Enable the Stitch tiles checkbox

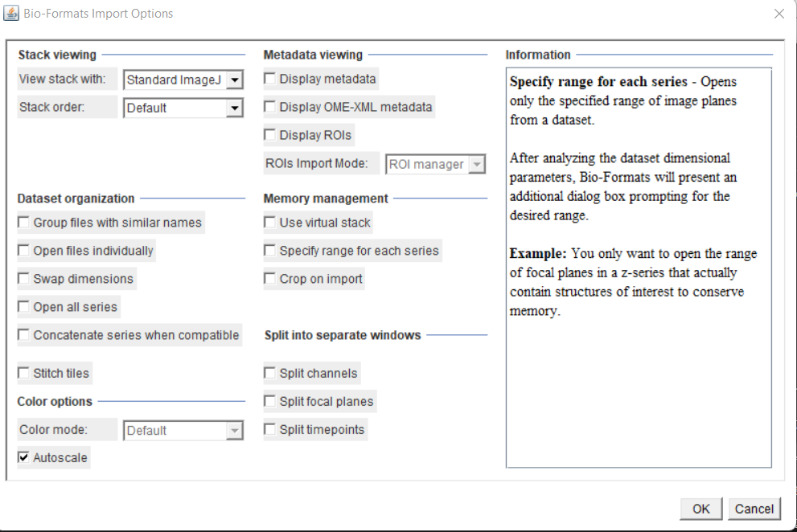pyautogui.click(x=24, y=373)
